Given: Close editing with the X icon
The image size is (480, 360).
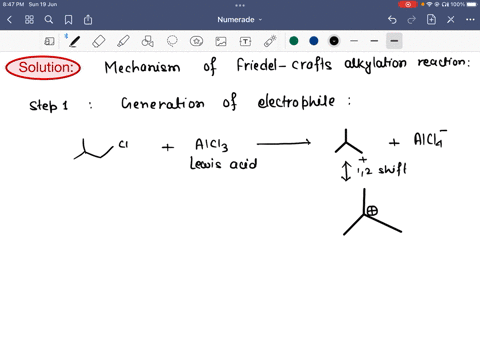Looking at the screenshot, I should [x=451, y=20].
